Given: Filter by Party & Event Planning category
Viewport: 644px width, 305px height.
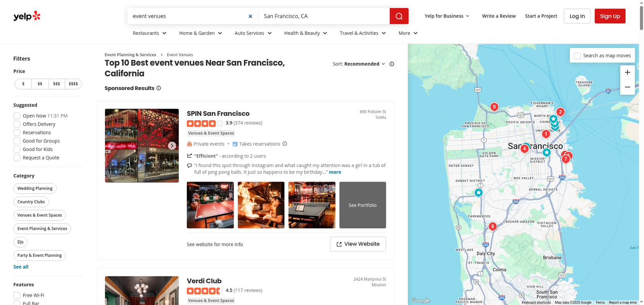Looking at the screenshot, I should 39,256.
